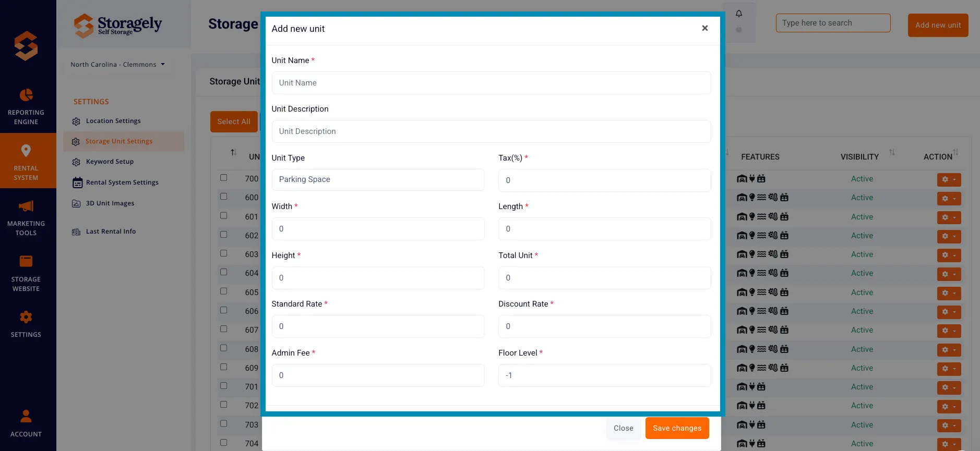The height and width of the screenshot is (451, 980).
Task: Click the Width input field
Action: click(x=378, y=229)
